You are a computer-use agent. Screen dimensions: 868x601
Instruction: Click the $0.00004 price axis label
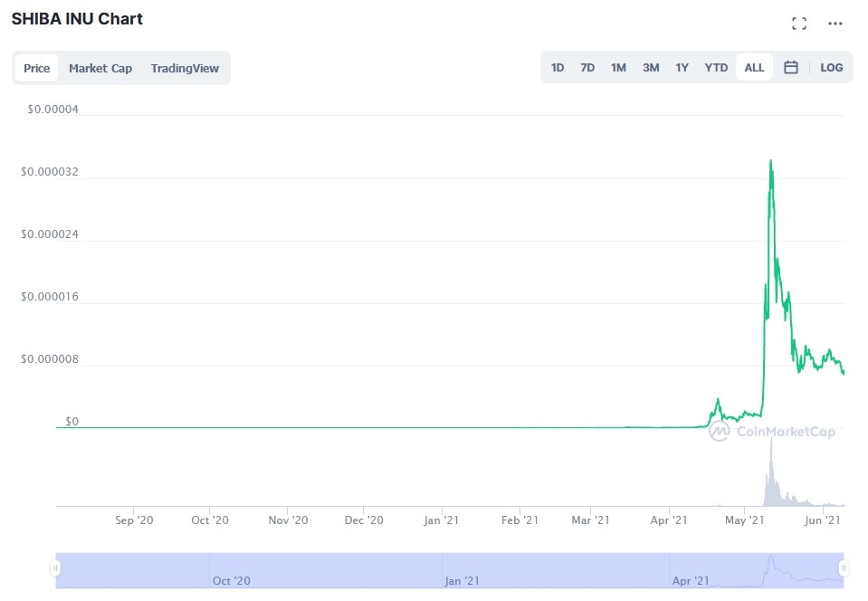(53, 109)
